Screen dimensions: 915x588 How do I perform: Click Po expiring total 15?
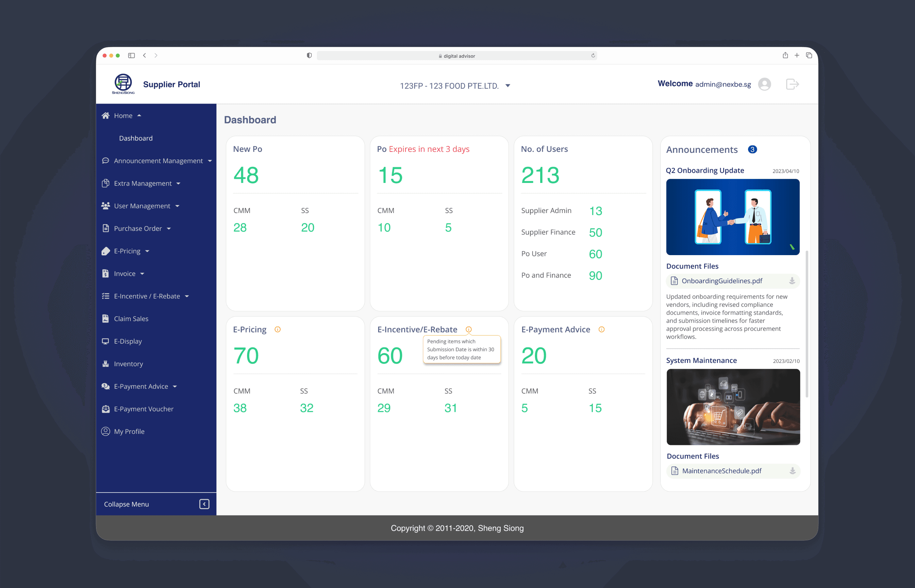[390, 175]
